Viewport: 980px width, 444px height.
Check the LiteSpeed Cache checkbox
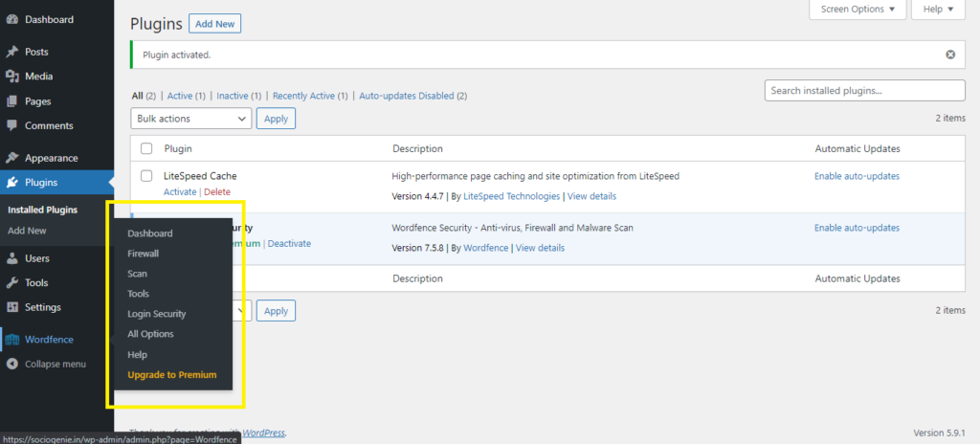146,176
